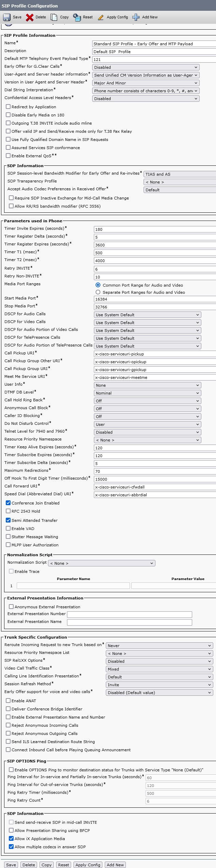Click the Add New plus icon
The width and height of the screenshot is (216, 868).
pyautogui.click(x=136, y=17)
